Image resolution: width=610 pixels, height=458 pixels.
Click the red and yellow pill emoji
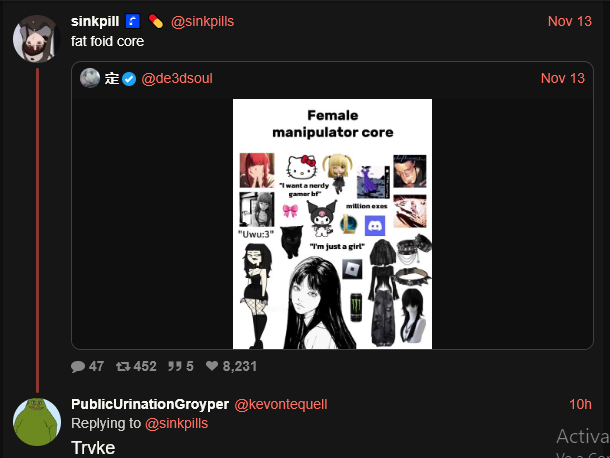[x=156, y=21]
